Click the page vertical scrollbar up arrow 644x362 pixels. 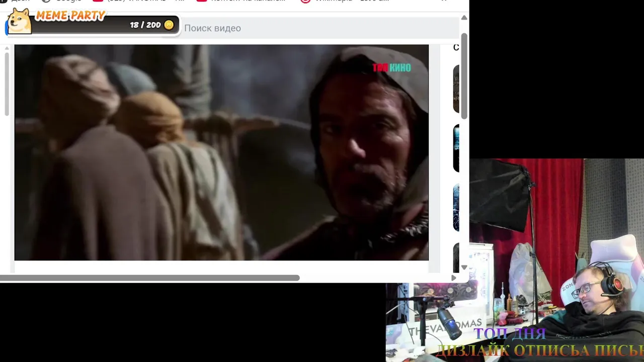[x=464, y=18]
